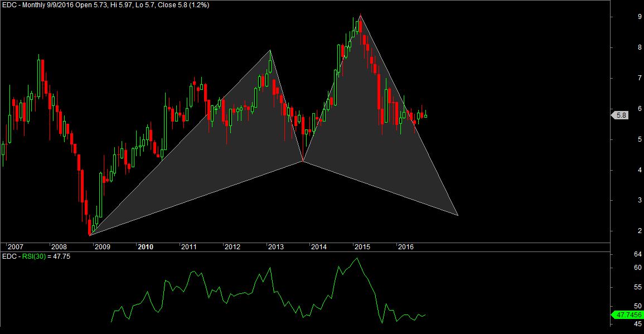644x334 pixels.
Task: Click RSI axis label 64
Action: (x=638, y=255)
